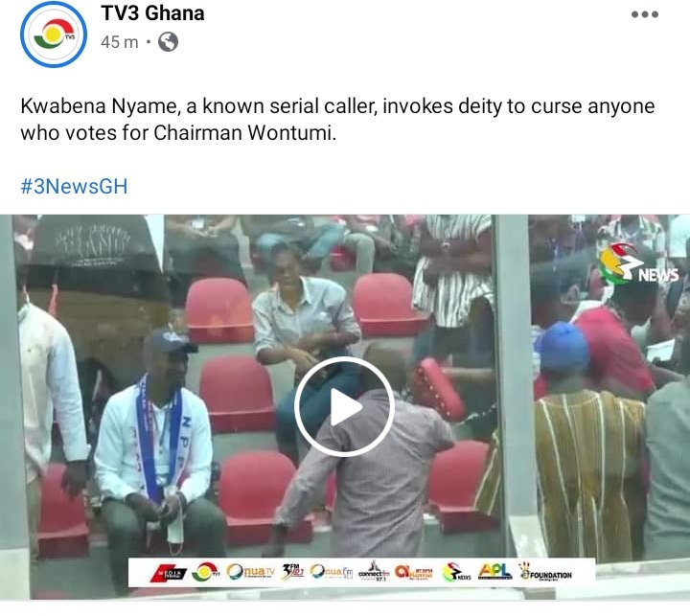Click the 3FM logo in the banner
The width and height of the screenshot is (690, 616).
coord(292,572)
